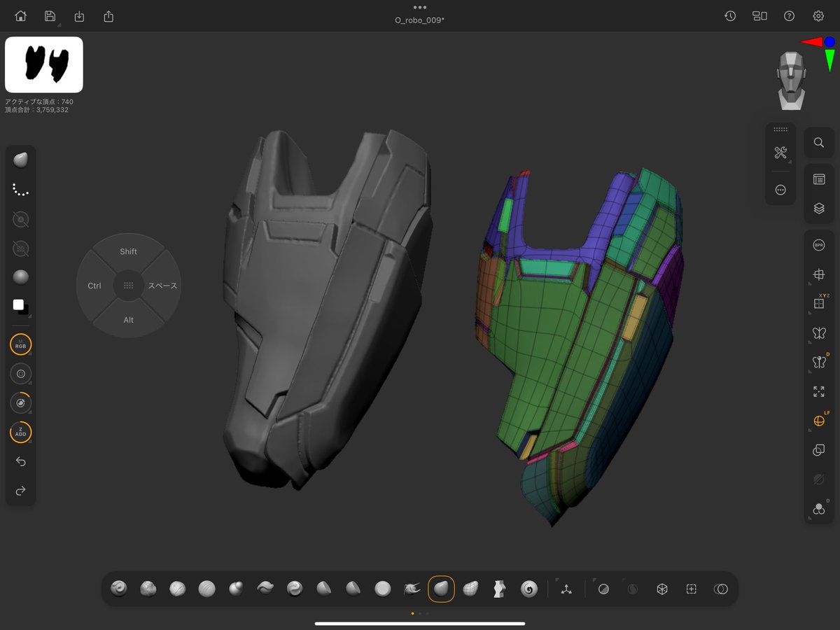Select the first spiral brush in bottom shelf
840x630 pixels.
tap(118, 589)
